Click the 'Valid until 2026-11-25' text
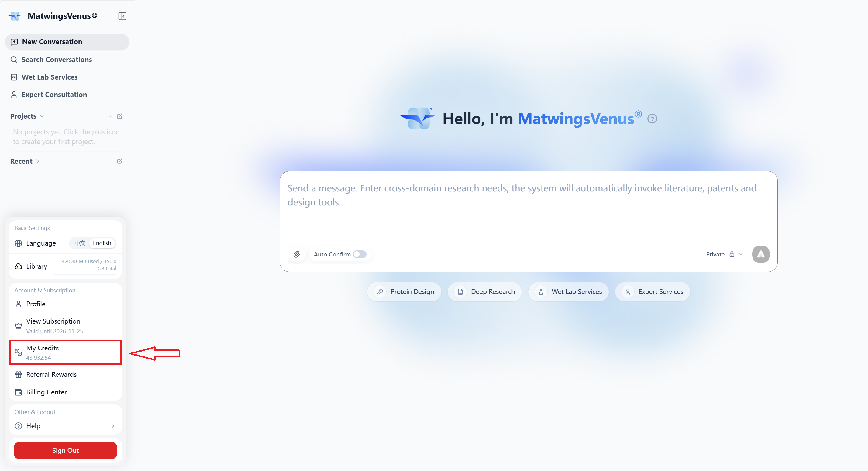This screenshot has width=868, height=471. click(x=55, y=331)
